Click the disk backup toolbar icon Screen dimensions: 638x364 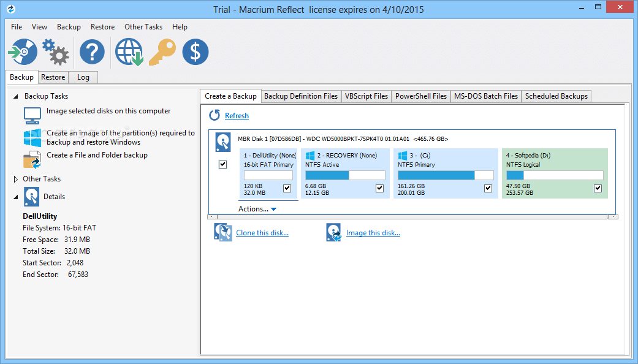coord(23,52)
